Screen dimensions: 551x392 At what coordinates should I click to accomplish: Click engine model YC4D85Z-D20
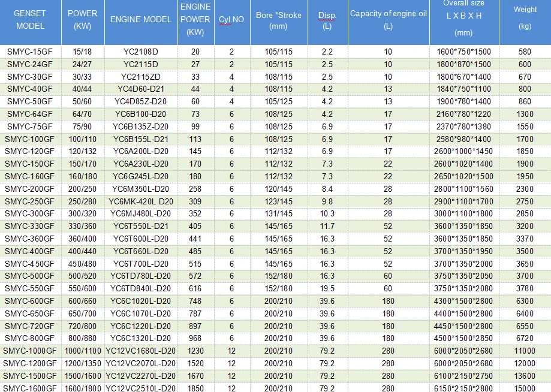point(141,101)
